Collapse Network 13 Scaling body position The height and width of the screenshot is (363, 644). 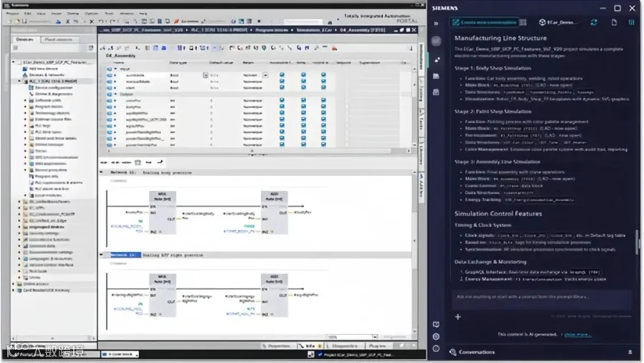click(x=102, y=173)
